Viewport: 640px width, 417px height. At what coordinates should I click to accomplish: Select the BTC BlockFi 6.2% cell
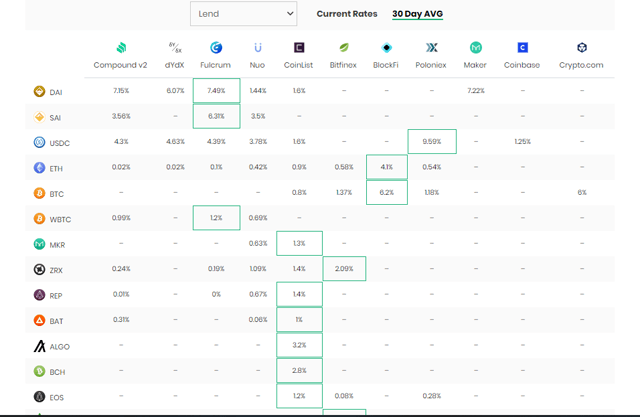387,192
